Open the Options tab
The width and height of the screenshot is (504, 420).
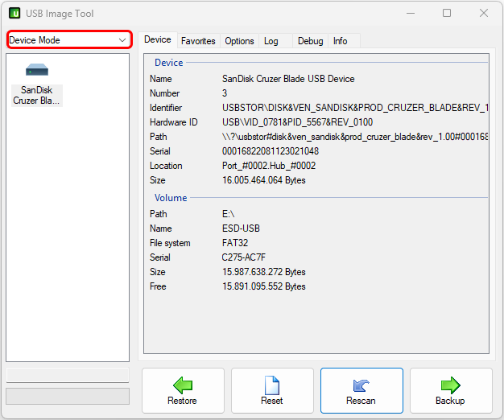tap(239, 41)
